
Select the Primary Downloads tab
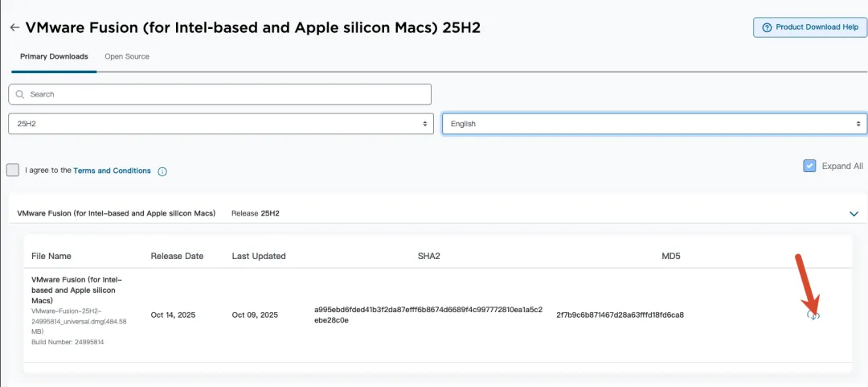tap(54, 56)
